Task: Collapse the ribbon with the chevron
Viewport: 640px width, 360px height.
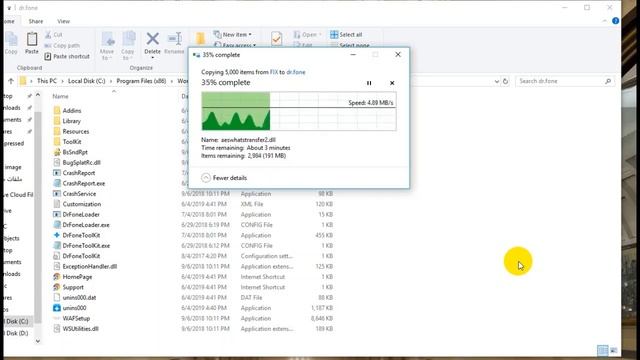Action: coord(604,21)
